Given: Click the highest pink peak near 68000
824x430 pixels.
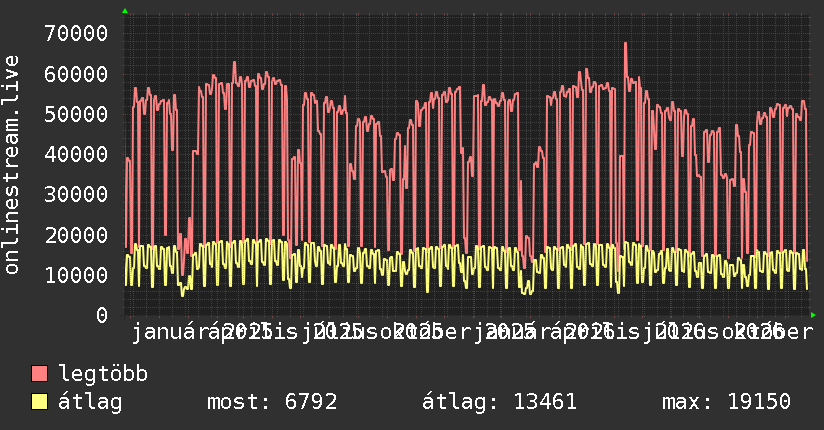Looking at the screenshot, I should 625,44.
